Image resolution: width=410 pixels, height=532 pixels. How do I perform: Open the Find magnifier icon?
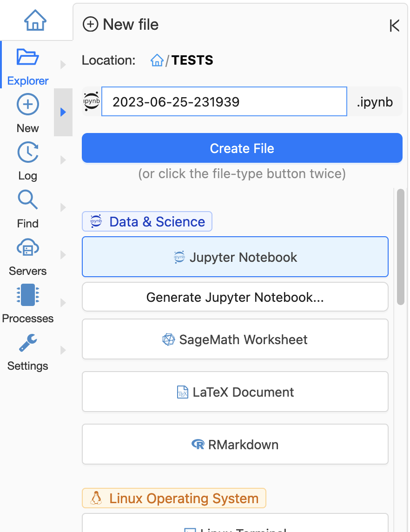point(27,200)
